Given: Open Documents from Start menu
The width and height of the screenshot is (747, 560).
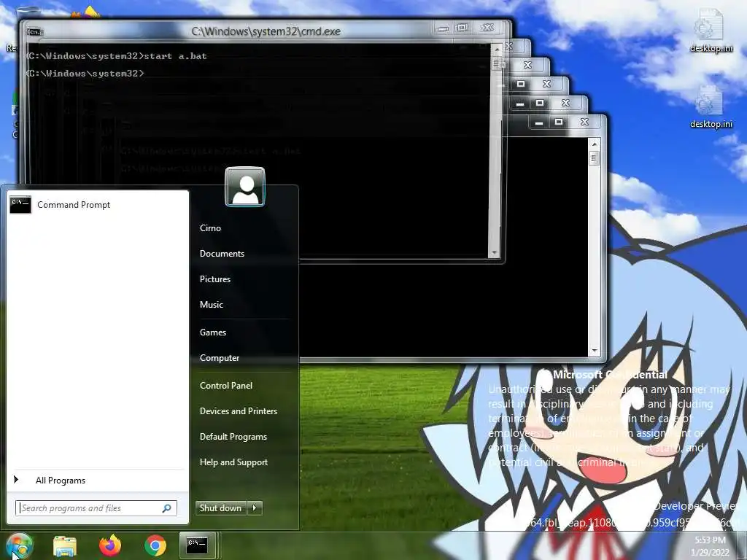Looking at the screenshot, I should [222, 254].
